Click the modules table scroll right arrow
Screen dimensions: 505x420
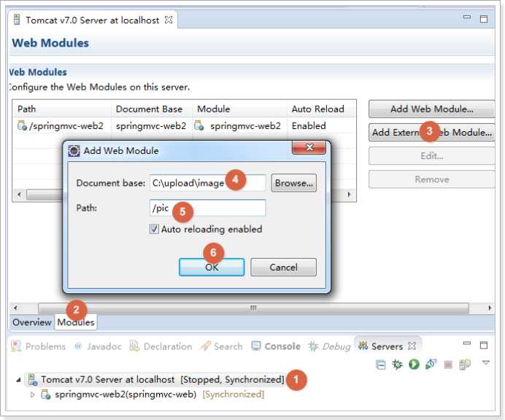pyautogui.click(x=349, y=195)
